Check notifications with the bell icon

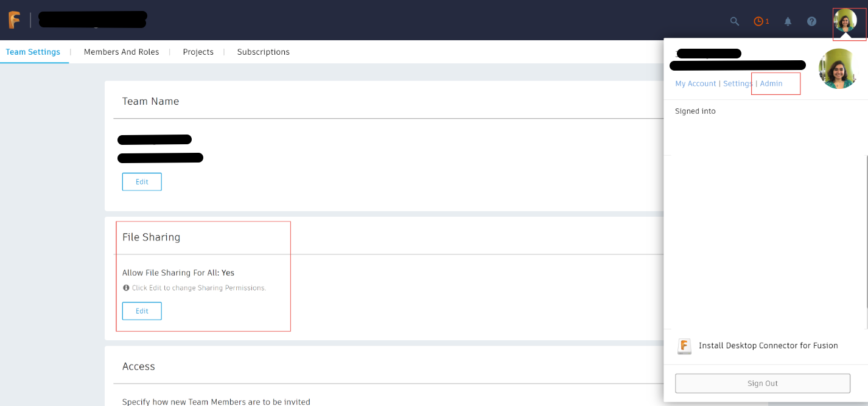pyautogui.click(x=788, y=21)
